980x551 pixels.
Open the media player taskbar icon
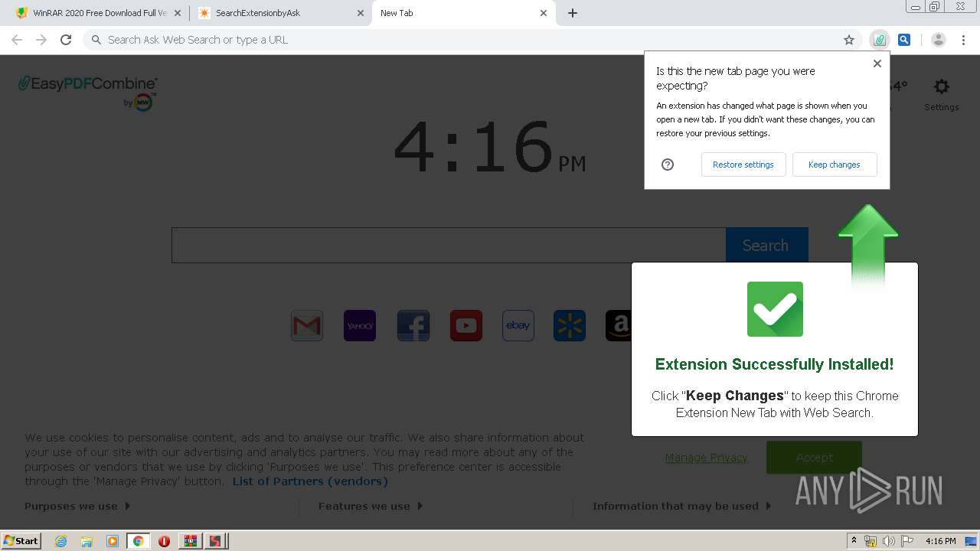pyautogui.click(x=113, y=541)
